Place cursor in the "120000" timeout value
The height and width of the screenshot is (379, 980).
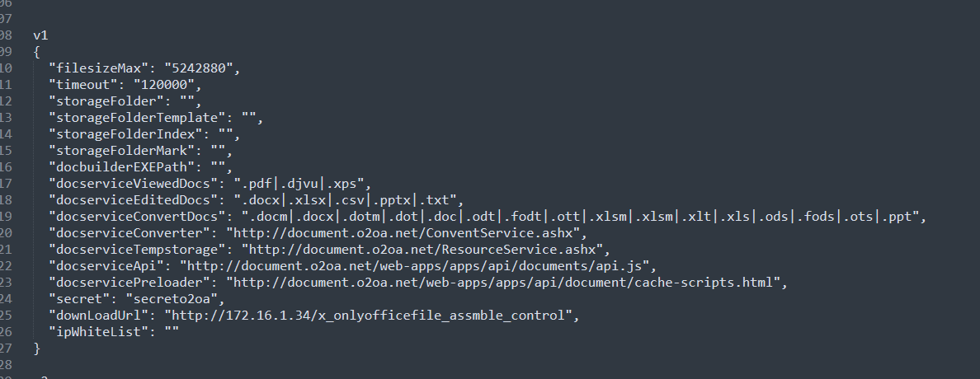pyautogui.click(x=166, y=83)
